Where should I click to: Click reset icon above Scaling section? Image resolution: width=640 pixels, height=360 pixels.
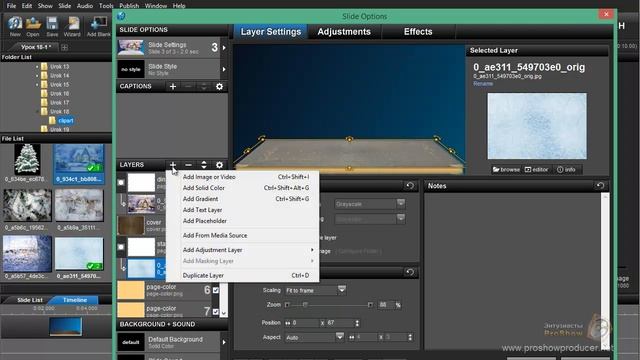(410, 272)
